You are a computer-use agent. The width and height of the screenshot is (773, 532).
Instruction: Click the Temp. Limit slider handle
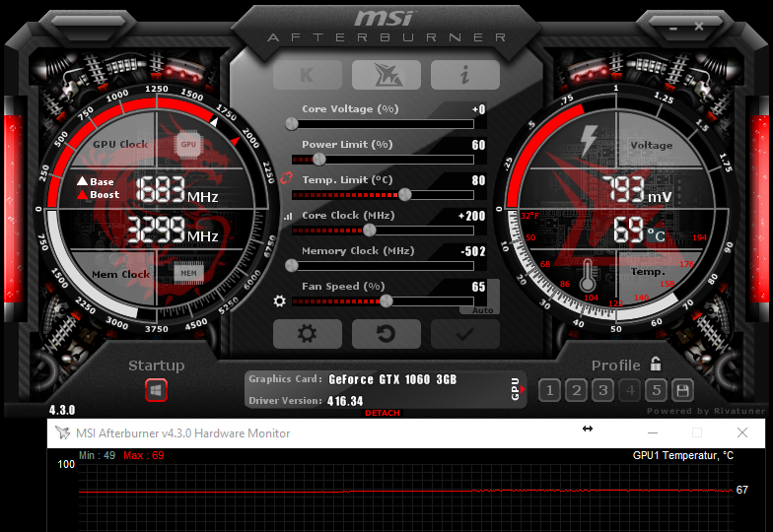pyautogui.click(x=404, y=195)
